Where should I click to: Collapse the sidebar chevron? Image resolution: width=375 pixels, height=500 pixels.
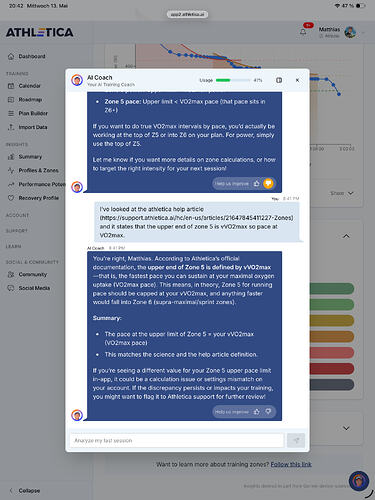pyautogui.click(x=11, y=491)
